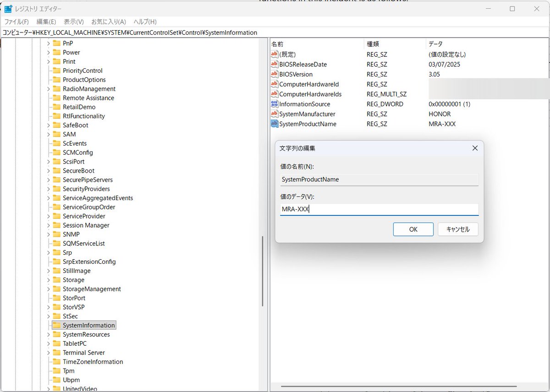The width and height of the screenshot is (550, 392).
Task: Expand the Terminal Server key
Action: [x=48, y=353]
